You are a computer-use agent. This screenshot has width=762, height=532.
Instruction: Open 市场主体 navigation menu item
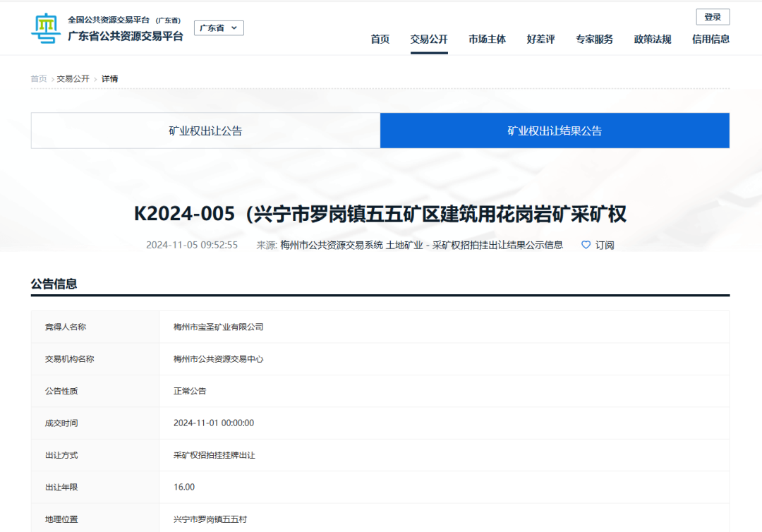[487, 40]
